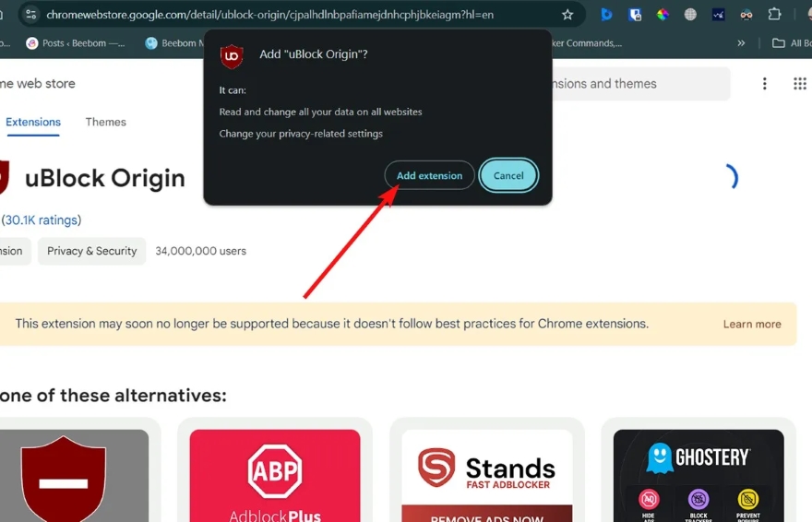
Task: Click the Bing extension icon in toolbar
Action: (606, 15)
